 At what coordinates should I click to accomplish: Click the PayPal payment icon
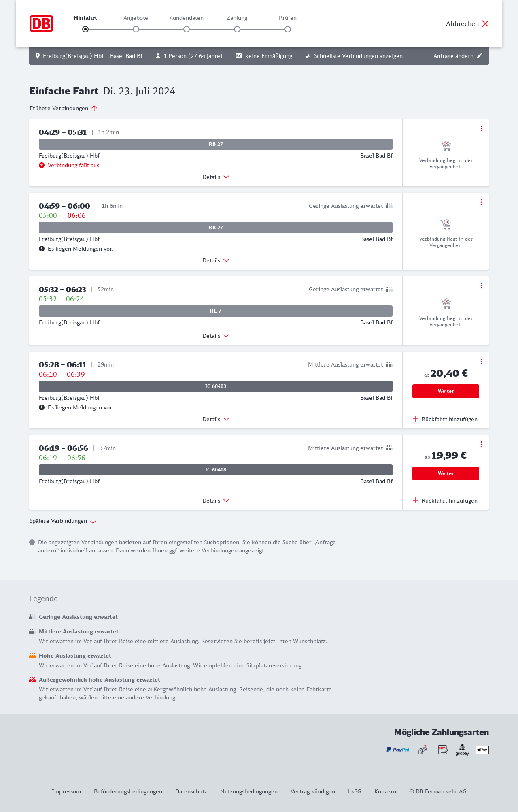click(398, 750)
